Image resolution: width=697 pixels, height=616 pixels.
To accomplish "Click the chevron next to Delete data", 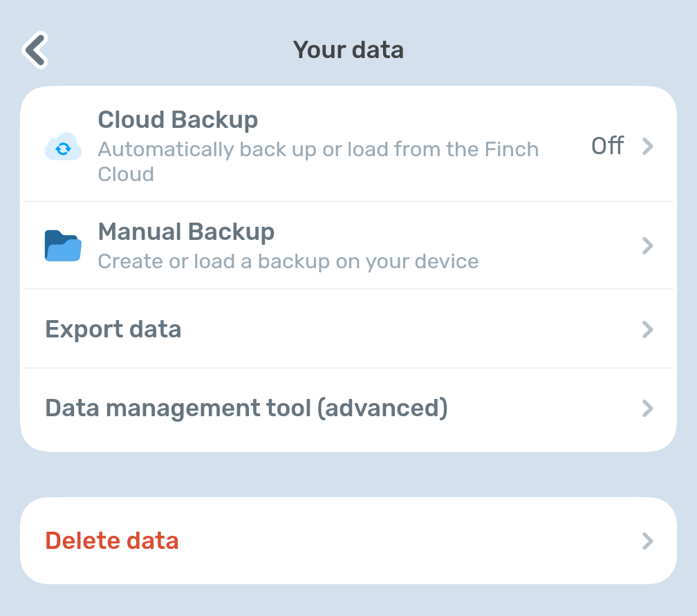I will [647, 541].
